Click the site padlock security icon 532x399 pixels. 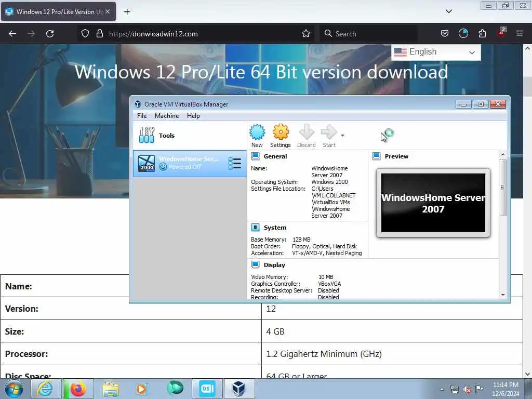pos(99,34)
